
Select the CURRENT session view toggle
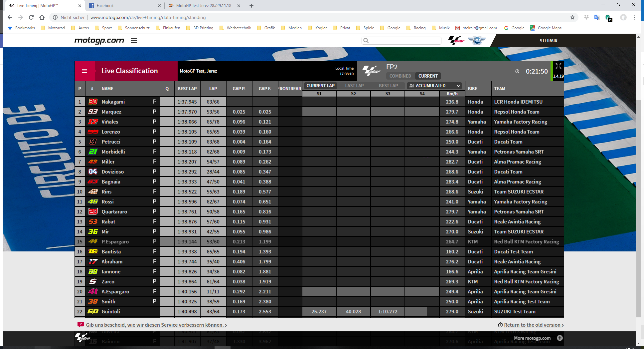[x=428, y=76]
